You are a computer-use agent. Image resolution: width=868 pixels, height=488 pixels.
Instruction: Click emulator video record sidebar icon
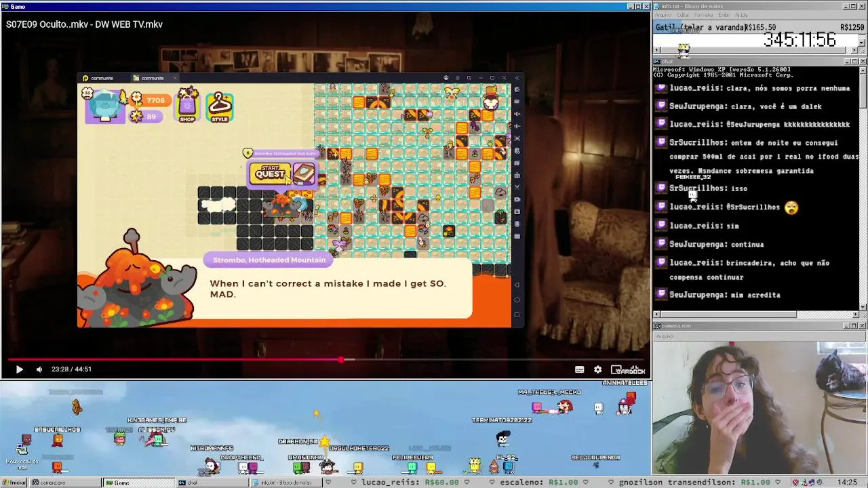click(x=517, y=199)
